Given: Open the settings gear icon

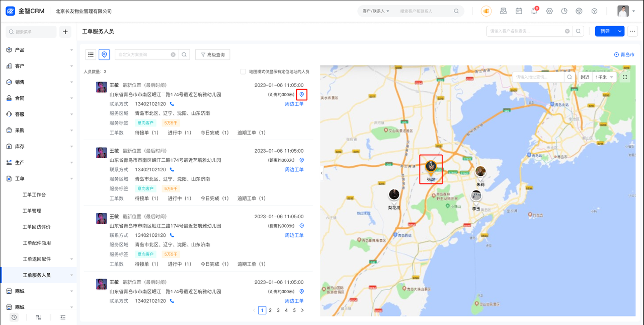Looking at the screenshot, I should [549, 11].
